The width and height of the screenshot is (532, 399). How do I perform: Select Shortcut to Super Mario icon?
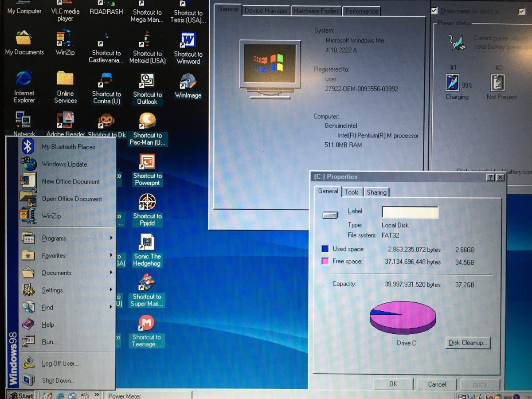click(x=147, y=291)
